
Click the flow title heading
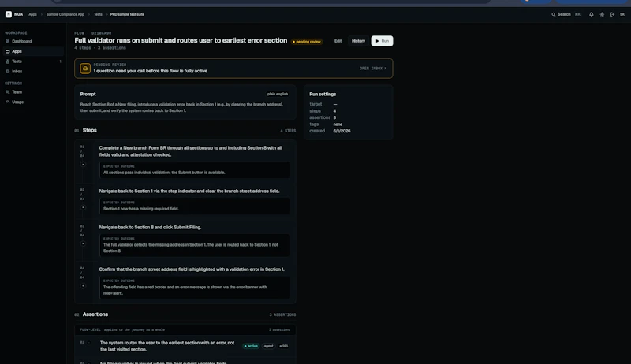(181, 41)
